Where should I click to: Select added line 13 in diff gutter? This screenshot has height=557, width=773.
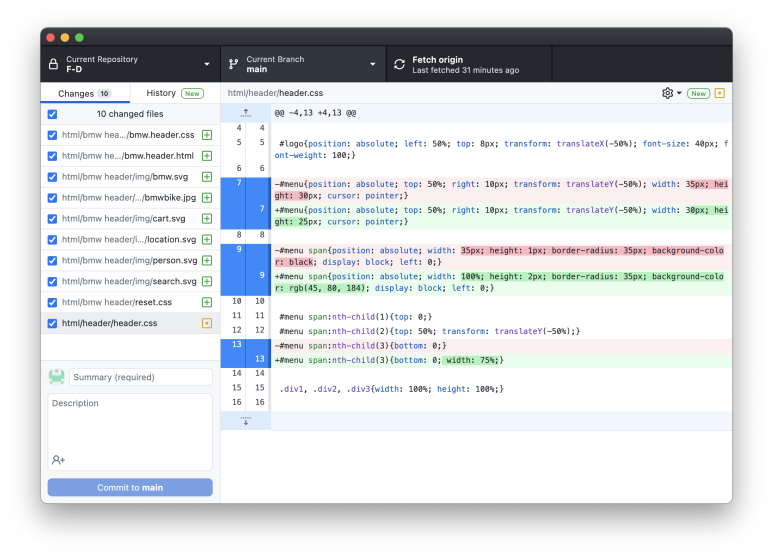(x=246, y=360)
